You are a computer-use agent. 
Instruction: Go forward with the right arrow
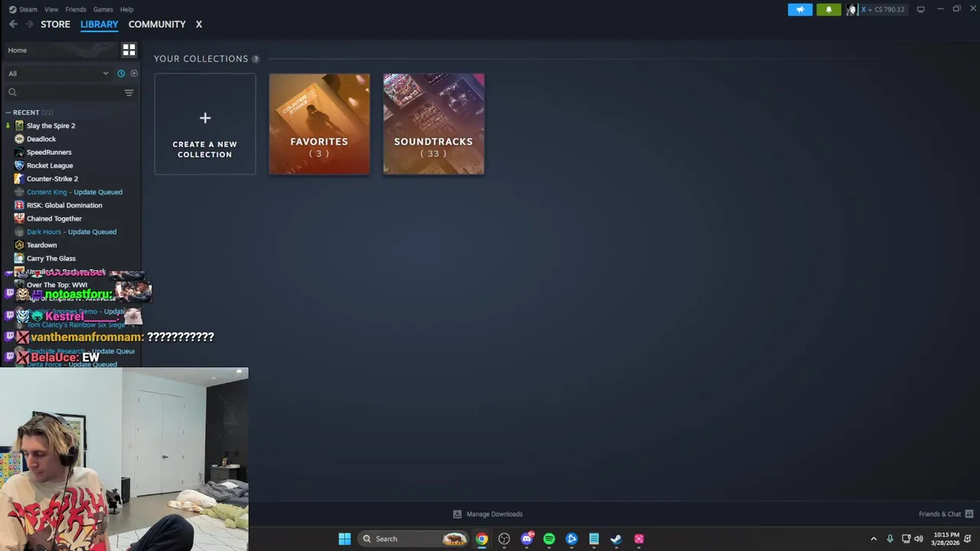(x=30, y=24)
